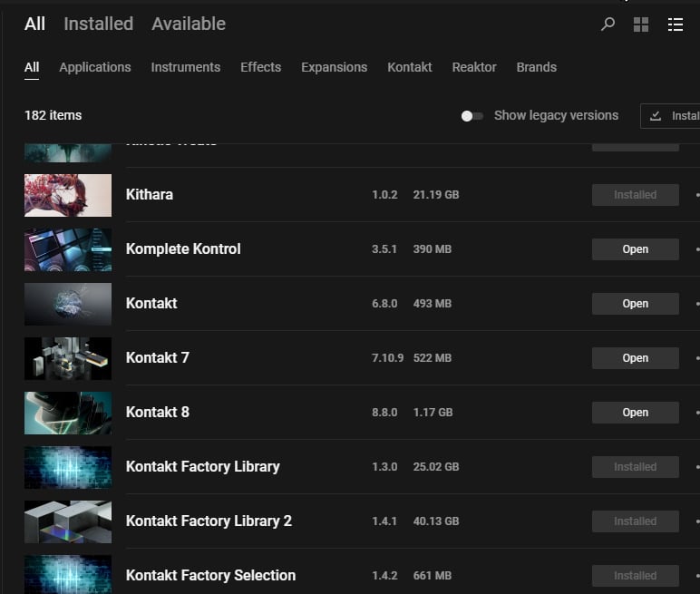The height and width of the screenshot is (594, 700).
Task: Switch to list view layout
Action: point(676,24)
